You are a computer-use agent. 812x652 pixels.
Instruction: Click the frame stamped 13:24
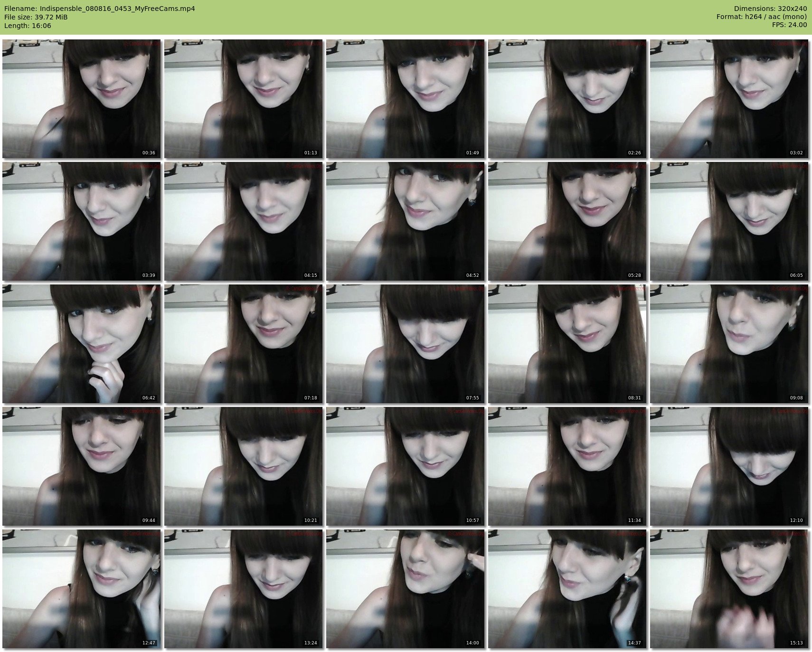(x=243, y=589)
